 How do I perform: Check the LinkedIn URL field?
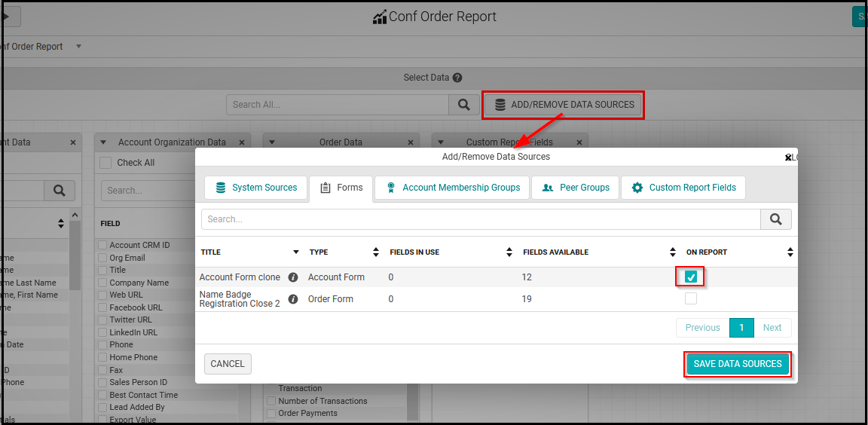102,332
